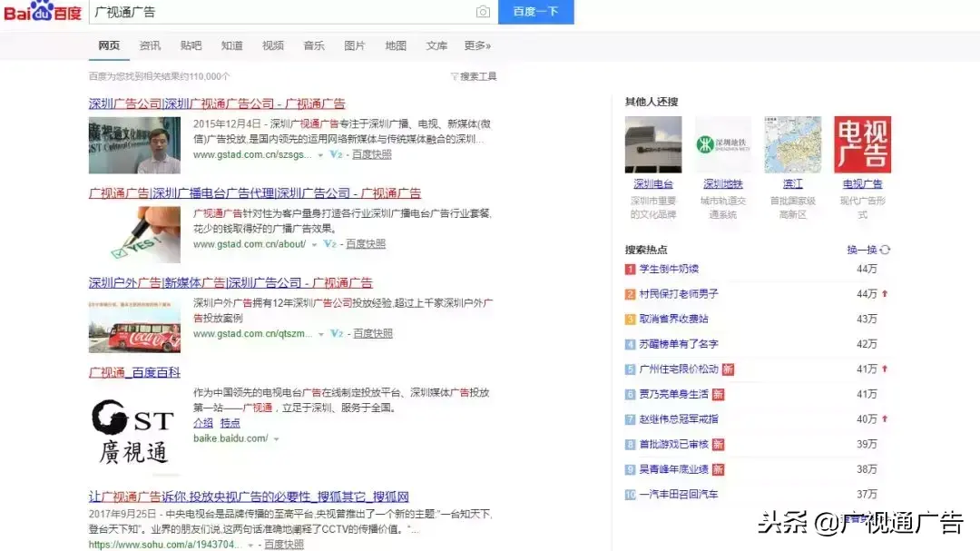This screenshot has width=980, height=551.
Task: Open the 贴吧 tab
Action: click(x=191, y=45)
